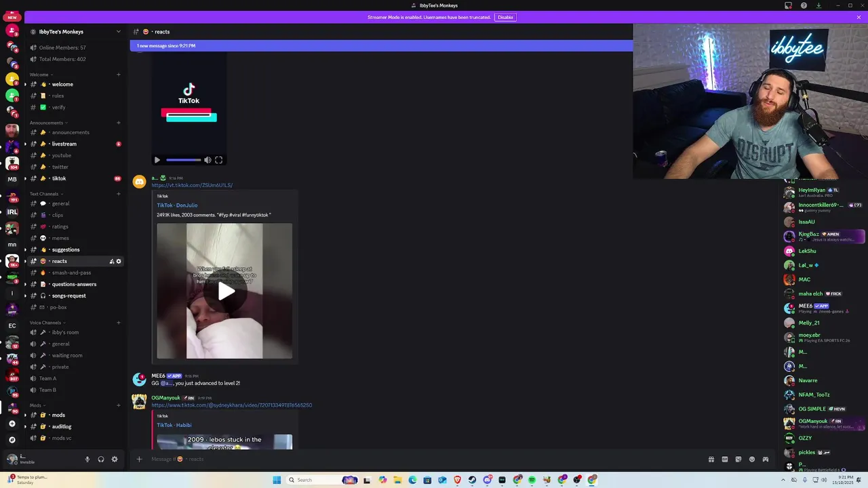Open the welcome channel
The width and height of the screenshot is (868, 488).
point(75,84)
